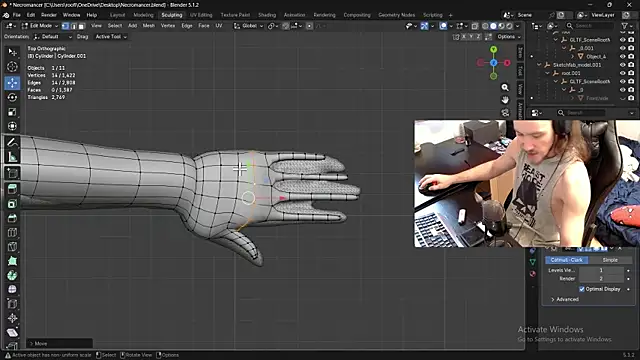The width and height of the screenshot is (640, 360).
Task: Switch to vertex select mode
Action: (65, 26)
